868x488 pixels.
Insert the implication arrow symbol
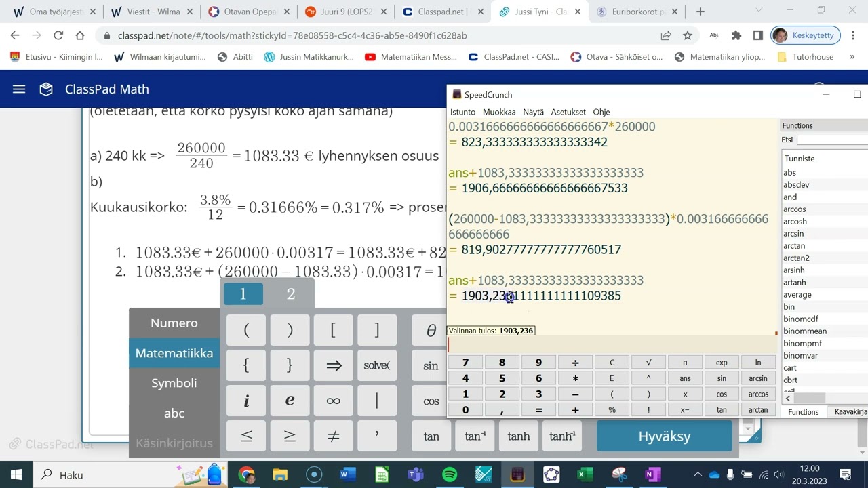point(334,365)
